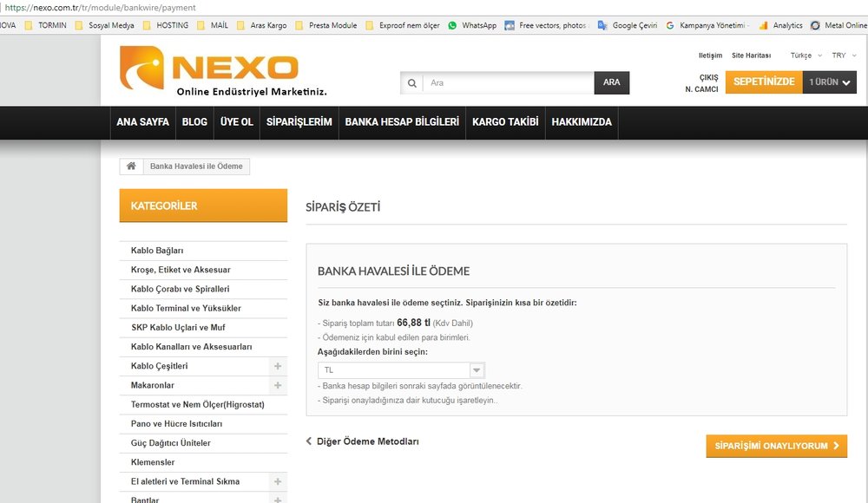
Task: Open the Free vectors, photos bookmark
Action: pos(546,25)
